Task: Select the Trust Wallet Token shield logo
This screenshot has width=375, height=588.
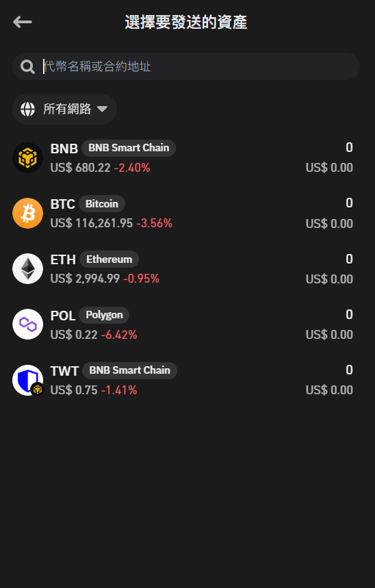Action: pyautogui.click(x=28, y=380)
